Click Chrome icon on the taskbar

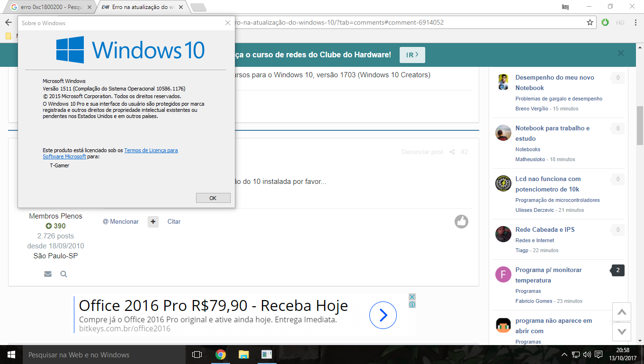coord(220,355)
